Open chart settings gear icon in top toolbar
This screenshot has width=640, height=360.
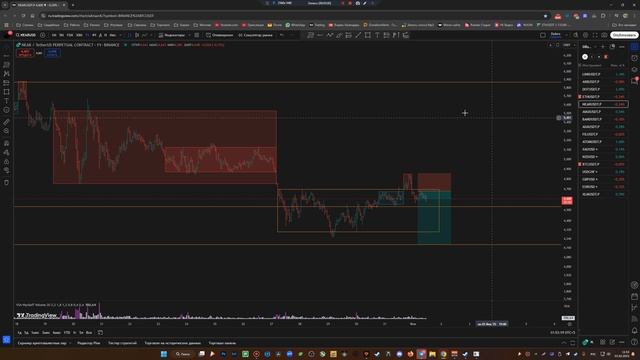pyautogui.click(x=585, y=35)
